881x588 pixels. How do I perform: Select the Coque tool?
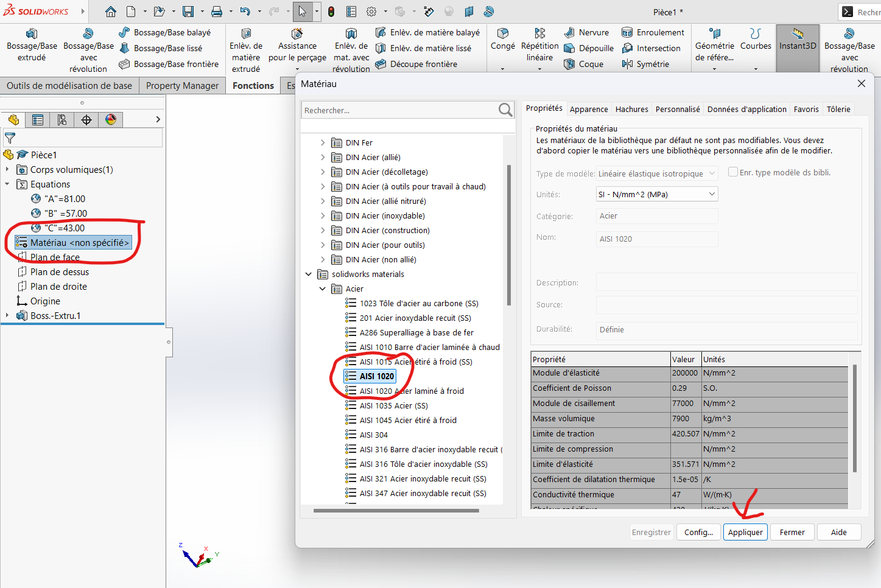(584, 64)
